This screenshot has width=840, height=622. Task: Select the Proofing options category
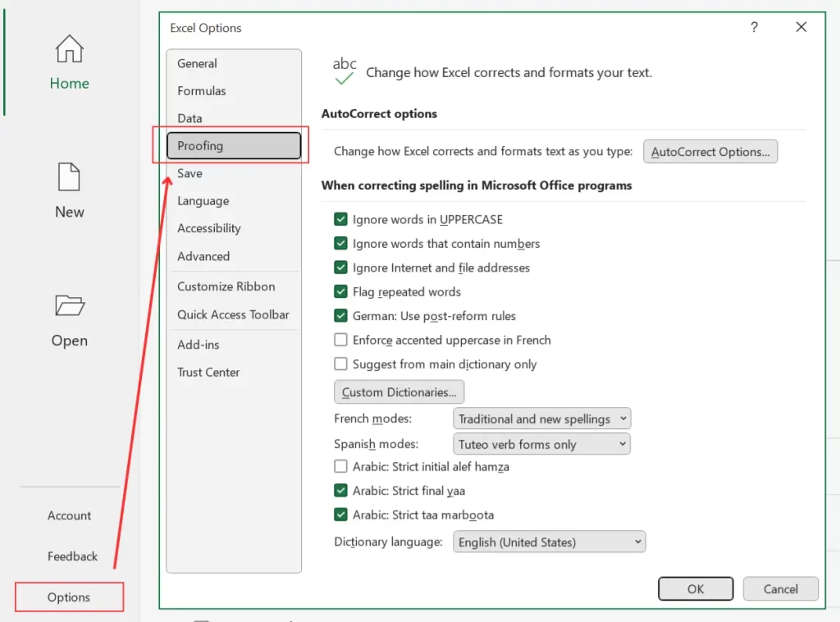[234, 146]
